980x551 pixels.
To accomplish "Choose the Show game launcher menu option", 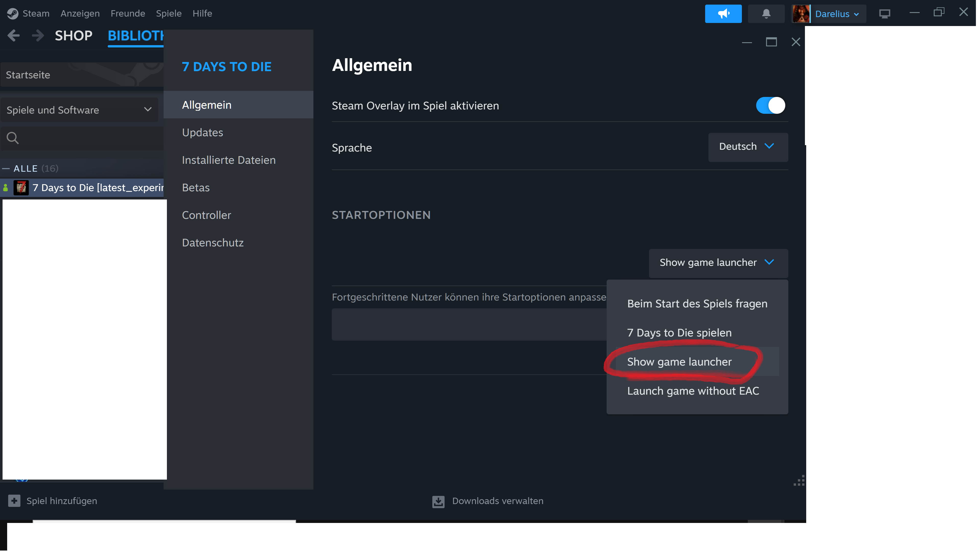I will [x=697, y=362].
